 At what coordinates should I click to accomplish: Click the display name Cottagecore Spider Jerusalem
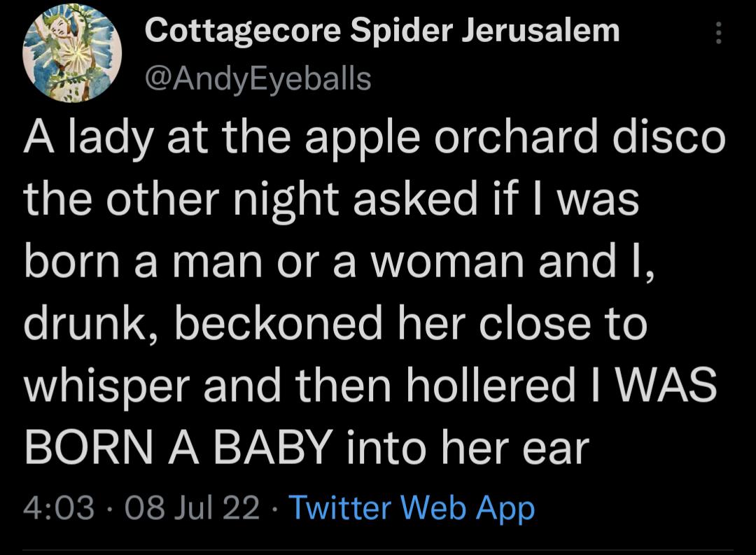coord(381,30)
